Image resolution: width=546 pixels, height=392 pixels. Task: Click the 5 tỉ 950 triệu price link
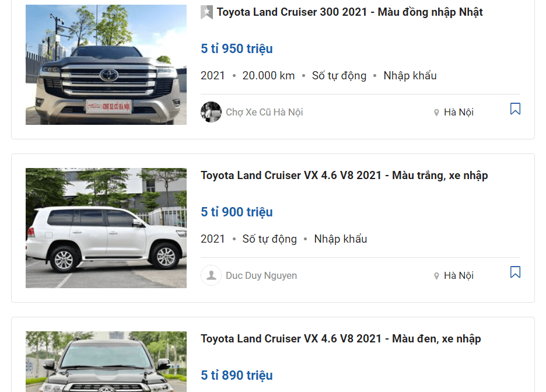click(x=236, y=48)
